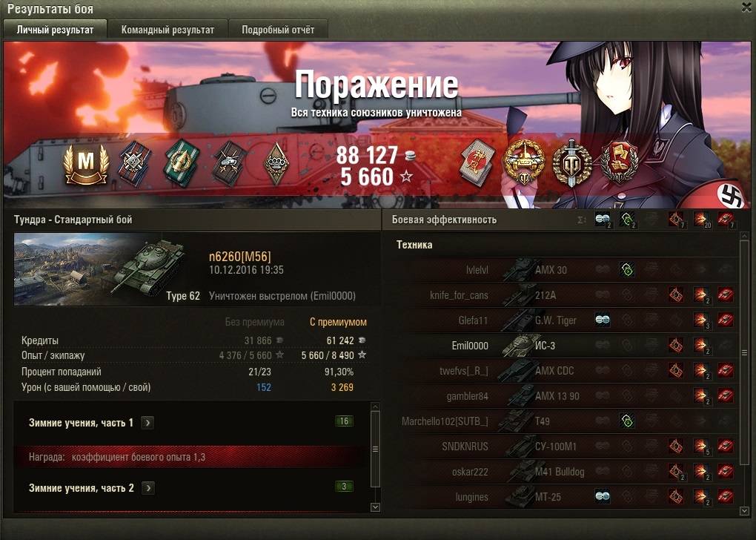The width and height of the screenshot is (756, 540).
Task: Click the sword emblem wreath medal
Action: (572, 164)
